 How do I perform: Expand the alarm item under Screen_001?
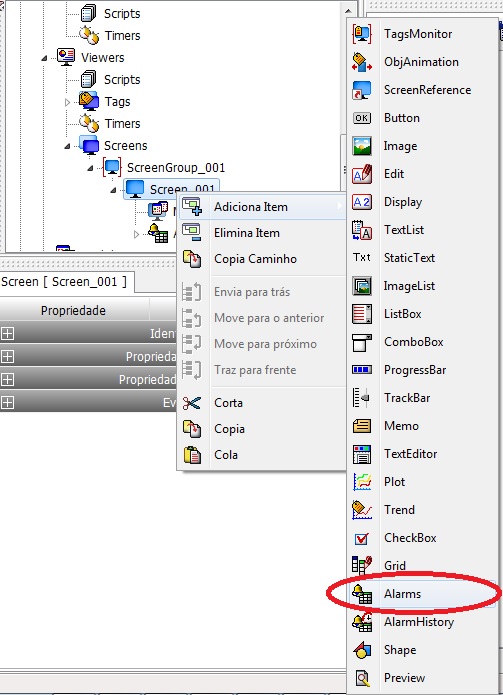coord(136,234)
